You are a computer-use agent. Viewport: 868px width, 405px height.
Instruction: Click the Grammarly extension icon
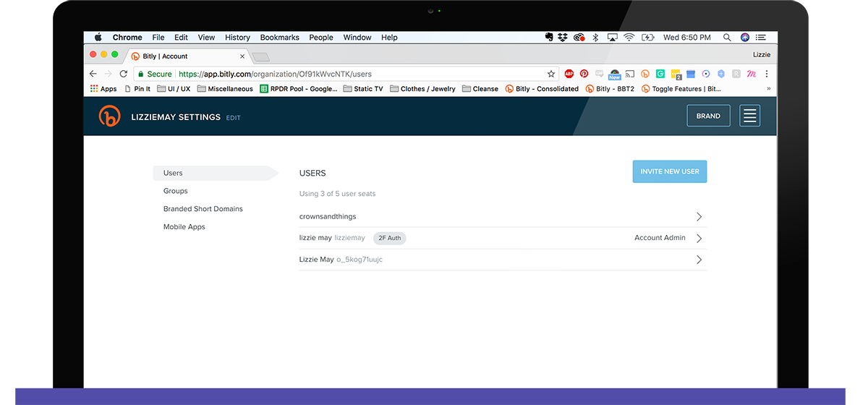[x=660, y=74]
